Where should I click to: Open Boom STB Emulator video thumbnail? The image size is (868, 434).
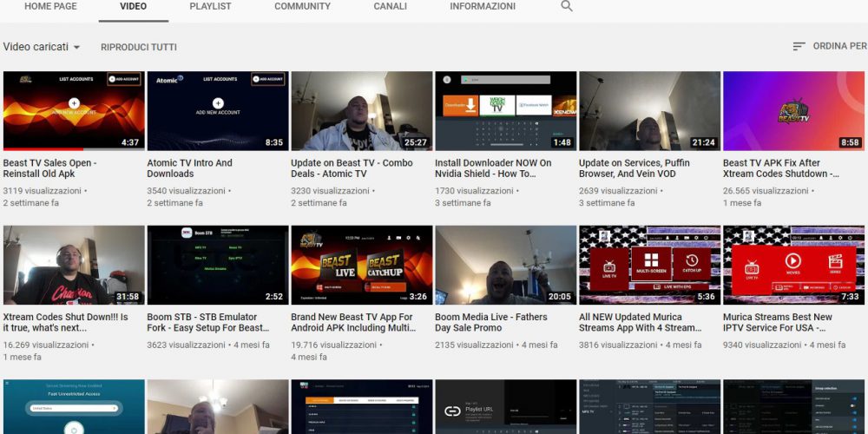coord(218,265)
